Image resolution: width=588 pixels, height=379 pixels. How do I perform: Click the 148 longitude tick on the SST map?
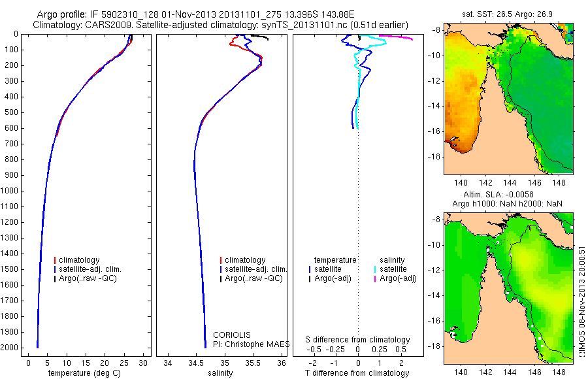559,183
